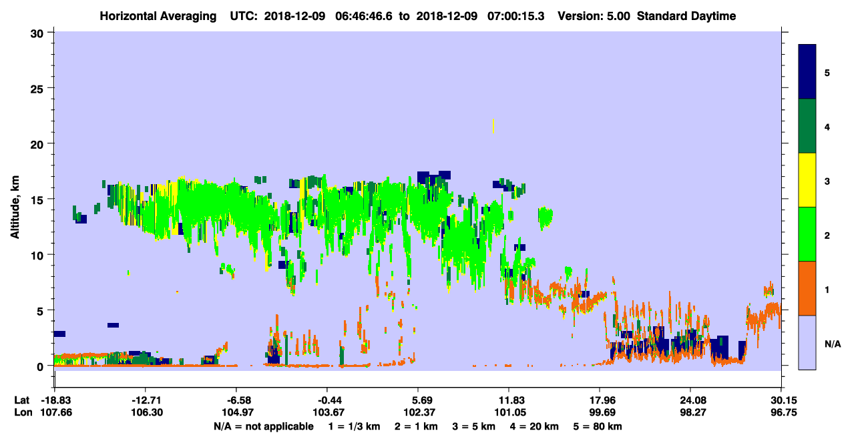This screenshot has width=868, height=445.
Task: Click longitude value 103.67
Action: pos(327,412)
